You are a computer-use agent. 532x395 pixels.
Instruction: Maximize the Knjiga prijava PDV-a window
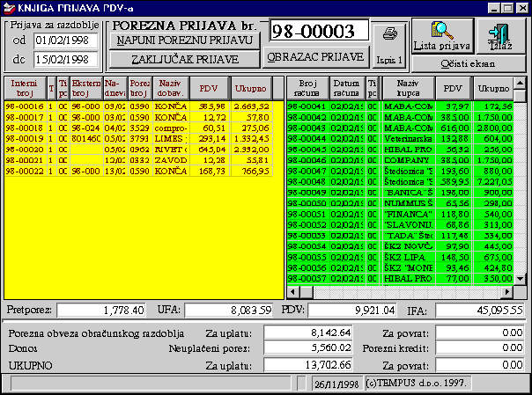pos(508,7)
